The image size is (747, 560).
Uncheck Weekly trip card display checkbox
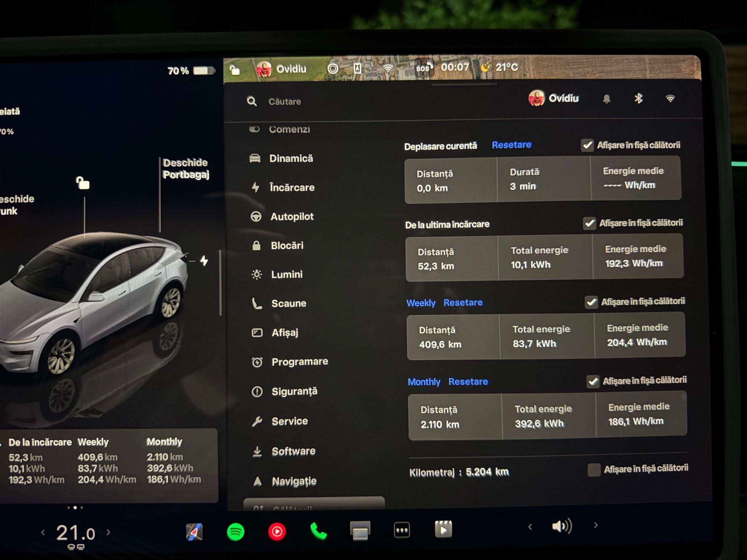click(x=591, y=302)
